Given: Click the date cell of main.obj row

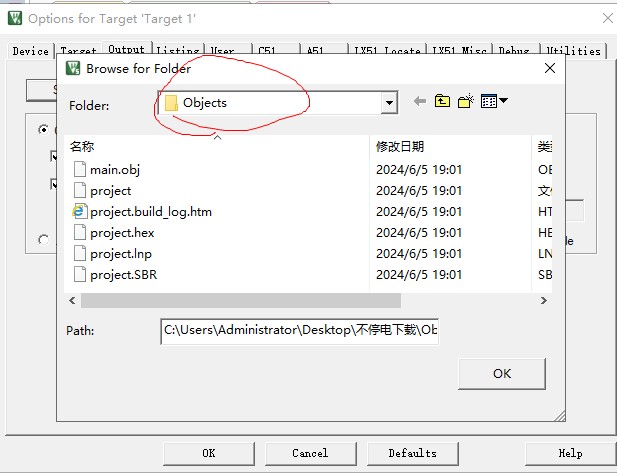Looking at the screenshot, I should [419, 170].
